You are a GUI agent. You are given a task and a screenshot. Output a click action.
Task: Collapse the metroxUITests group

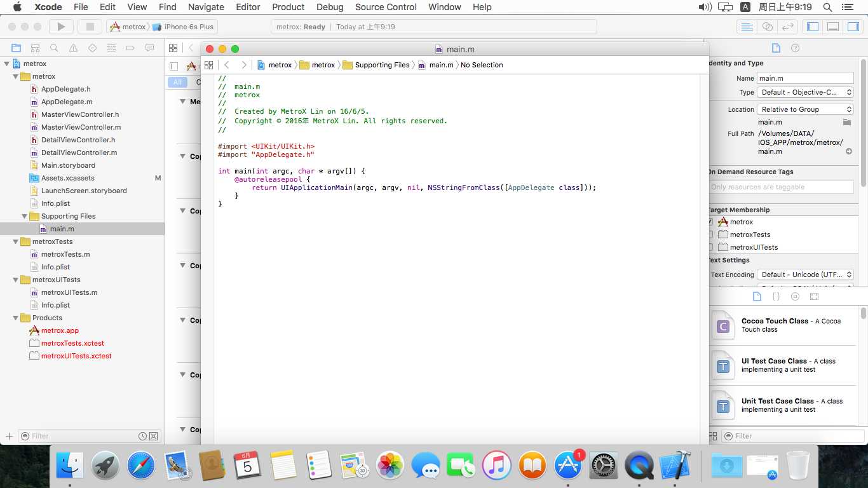(x=16, y=280)
